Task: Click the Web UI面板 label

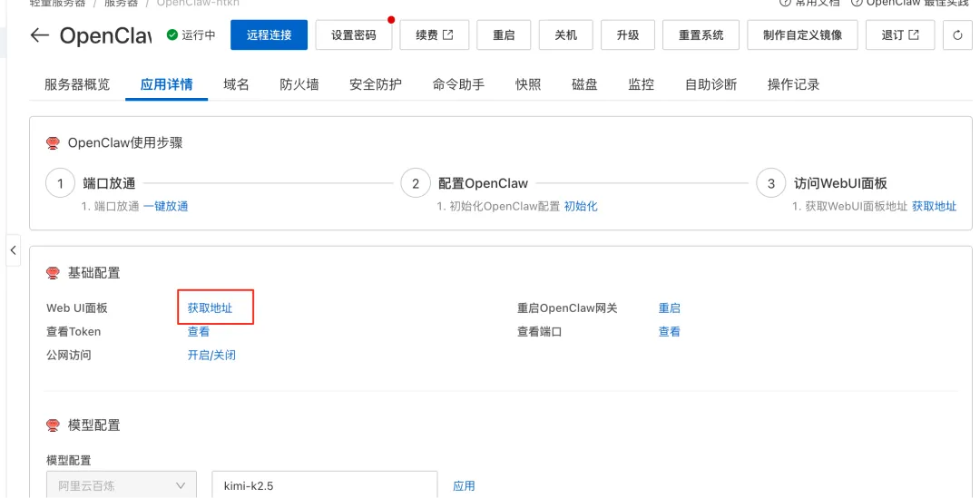Action: coord(77,308)
